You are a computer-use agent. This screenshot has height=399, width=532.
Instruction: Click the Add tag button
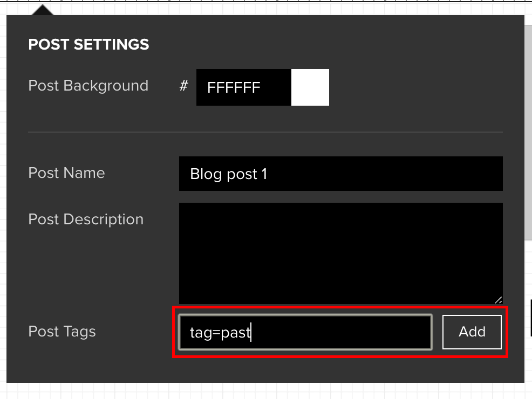click(472, 332)
